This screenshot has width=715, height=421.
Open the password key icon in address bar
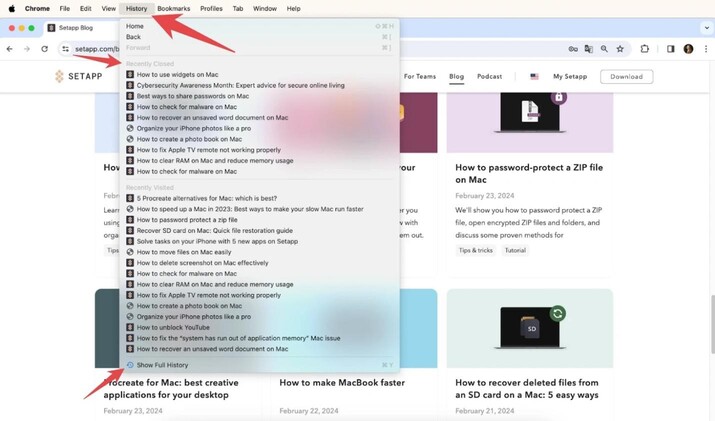click(x=573, y=49)
